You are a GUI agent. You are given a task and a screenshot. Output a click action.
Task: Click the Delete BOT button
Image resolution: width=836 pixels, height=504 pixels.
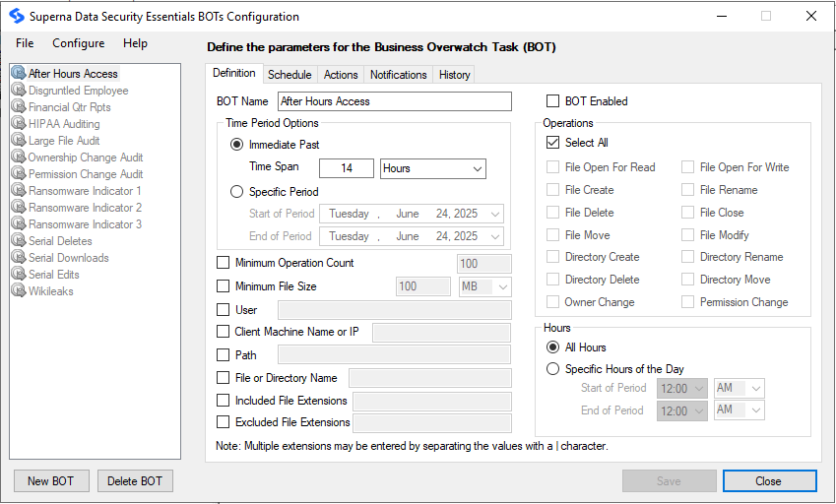[x=135, y=481]
